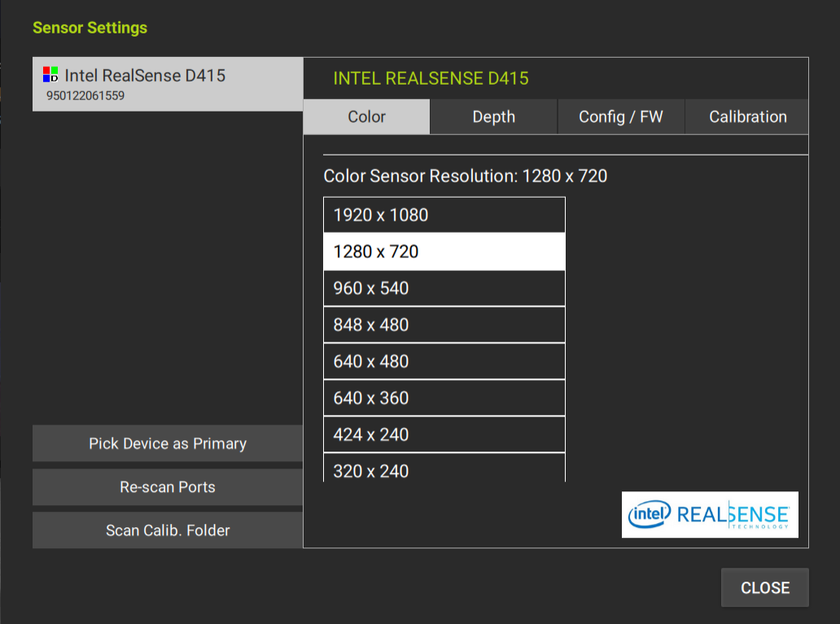840x624 pixels.
Task: Click the INTEL REALSENSE D415 panel heading
Action: [431, 78]
